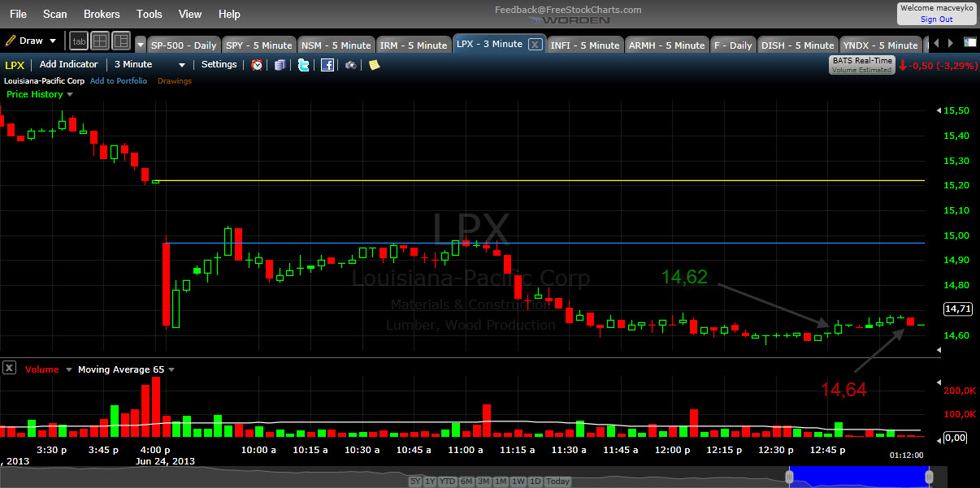Open the 3 Minute timeframe dropdown

pyautogui.click(x=150, y=64)
